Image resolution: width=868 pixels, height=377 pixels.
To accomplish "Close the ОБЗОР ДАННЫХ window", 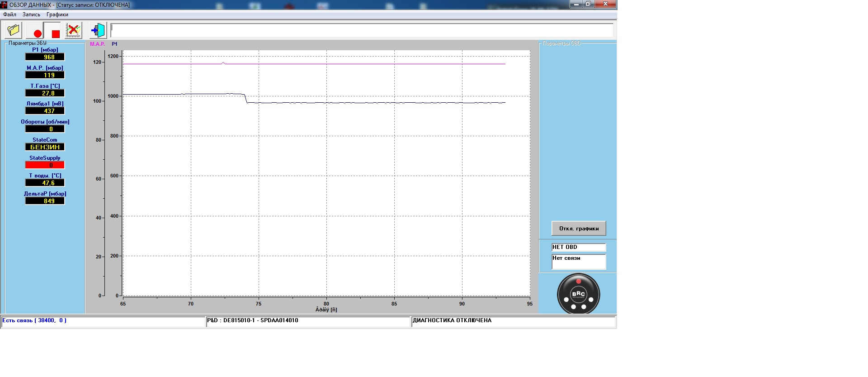I will click(x=605, y=4).
